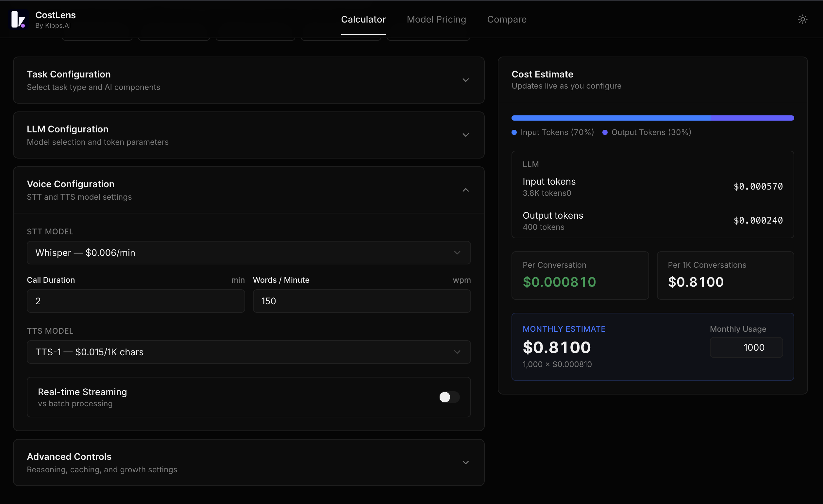The width and height of the screenshot is (823, 504).
Task: Expand the Task Configuration section chevron
Action: click(x=465, y=80)
